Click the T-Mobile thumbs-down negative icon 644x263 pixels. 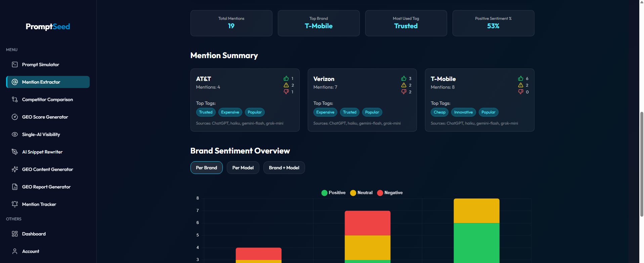coord(521,92)
